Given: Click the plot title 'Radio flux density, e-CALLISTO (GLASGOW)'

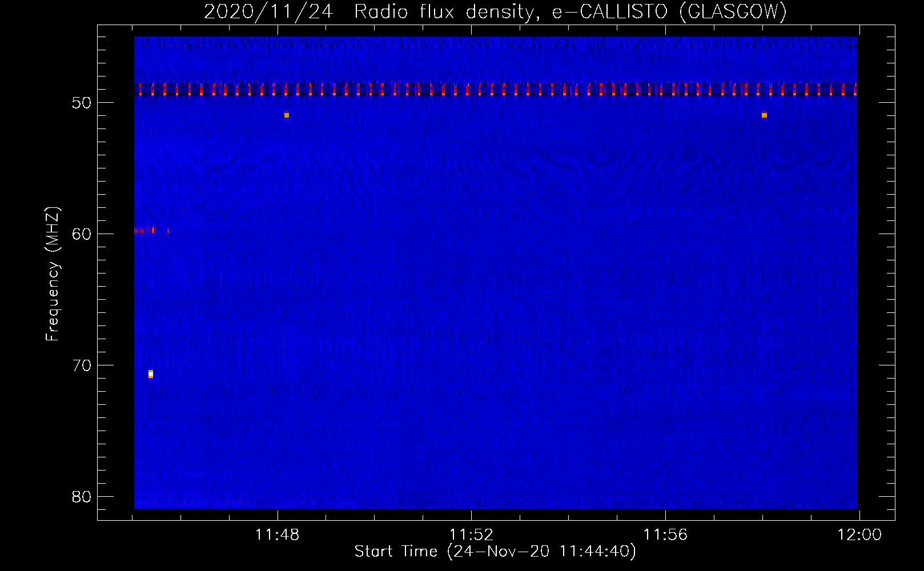Looking at the screenshot, I should coord(571,11).
